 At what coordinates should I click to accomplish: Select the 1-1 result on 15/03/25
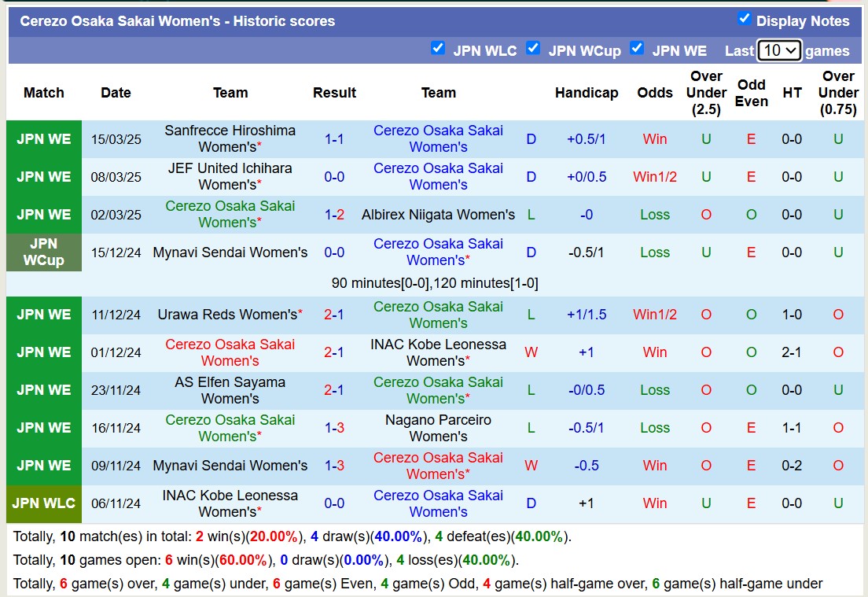pos(334,139)
